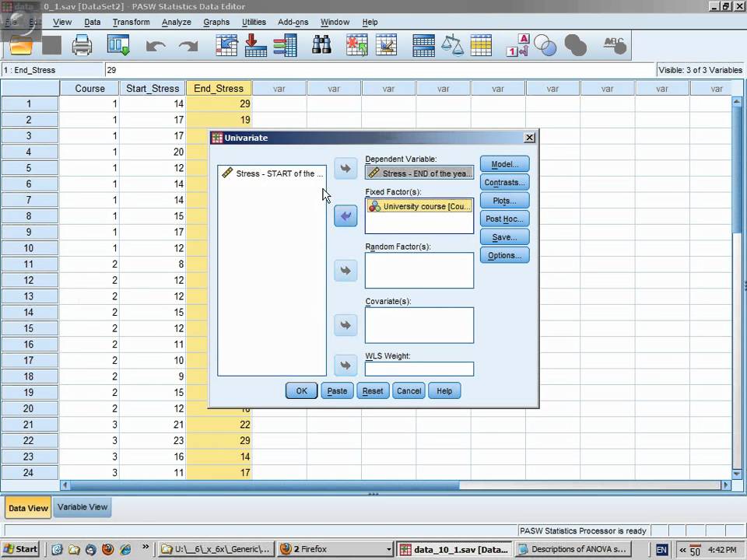Click Insert Cases toolbar icon
The image size is (747, 560).
pyautogui.click(x=357, y=46)
